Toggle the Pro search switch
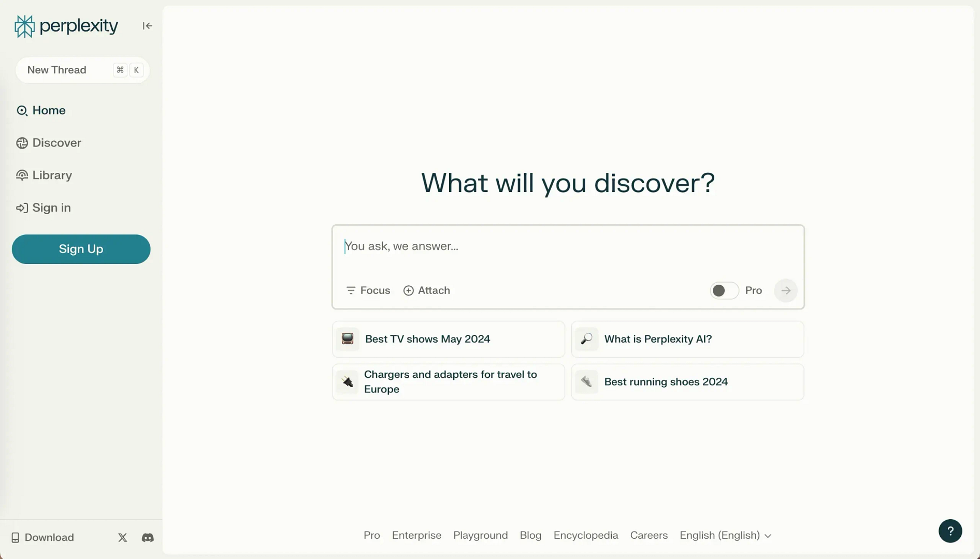 (x=724, y=290)
